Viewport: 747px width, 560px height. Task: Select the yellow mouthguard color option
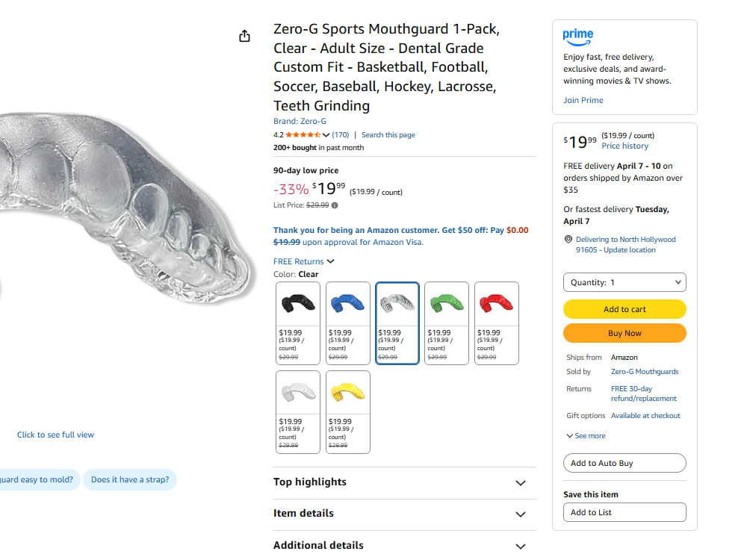(x=348, y=412)
